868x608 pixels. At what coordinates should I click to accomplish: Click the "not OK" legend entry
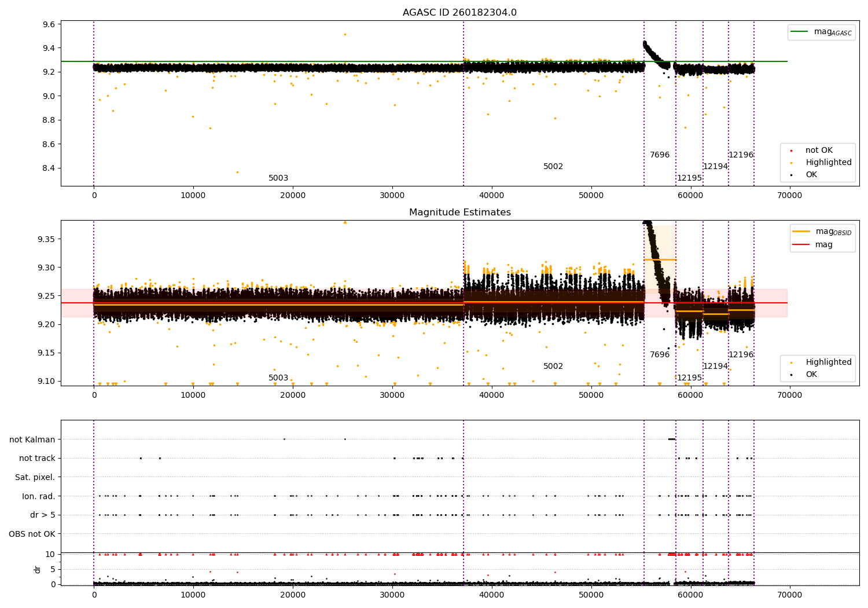click(x=818, y=151)
